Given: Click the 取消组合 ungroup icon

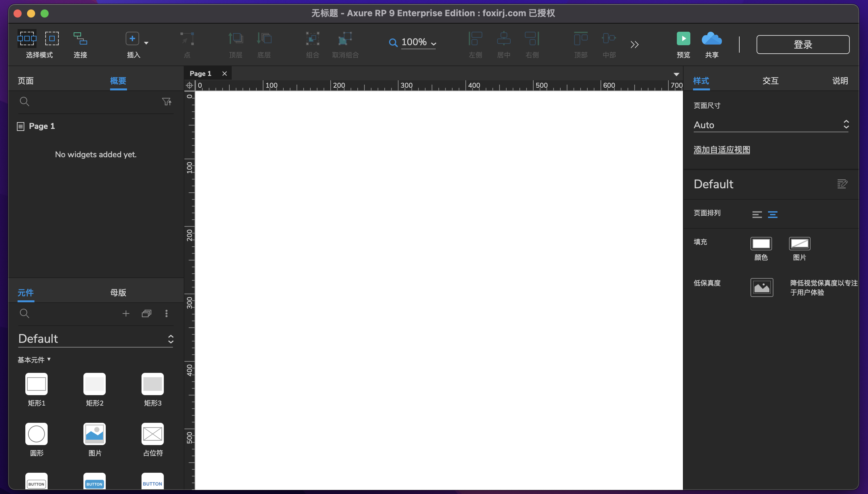Looking at the screenshot, I should coord(344,44).
